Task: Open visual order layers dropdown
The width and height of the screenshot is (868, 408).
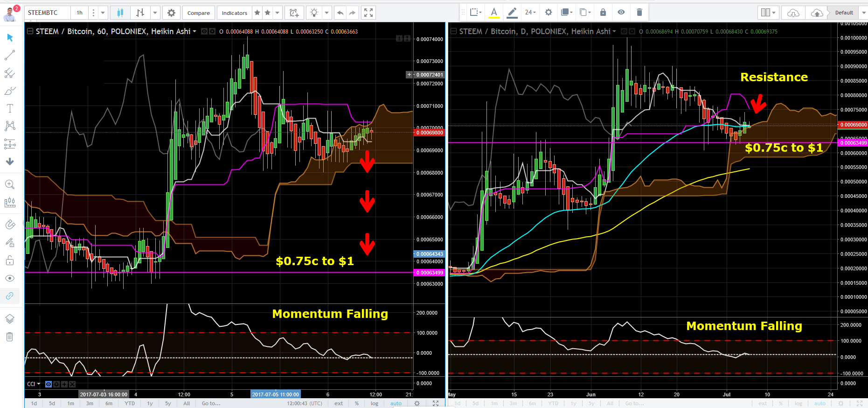Action: pos(567,12)
